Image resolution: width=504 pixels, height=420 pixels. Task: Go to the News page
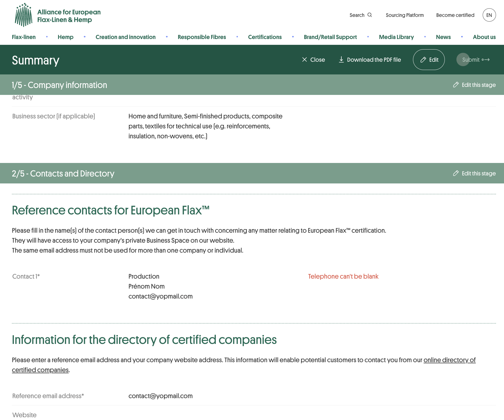point(443,37)
